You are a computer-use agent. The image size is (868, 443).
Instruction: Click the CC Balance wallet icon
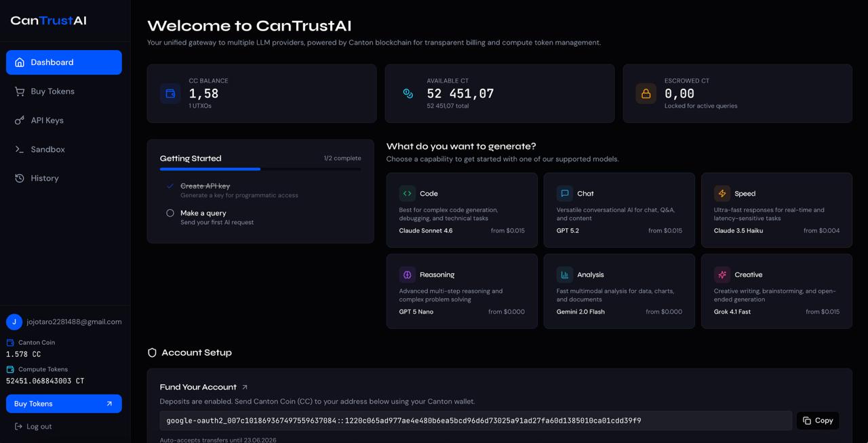(x=170, y=93)
